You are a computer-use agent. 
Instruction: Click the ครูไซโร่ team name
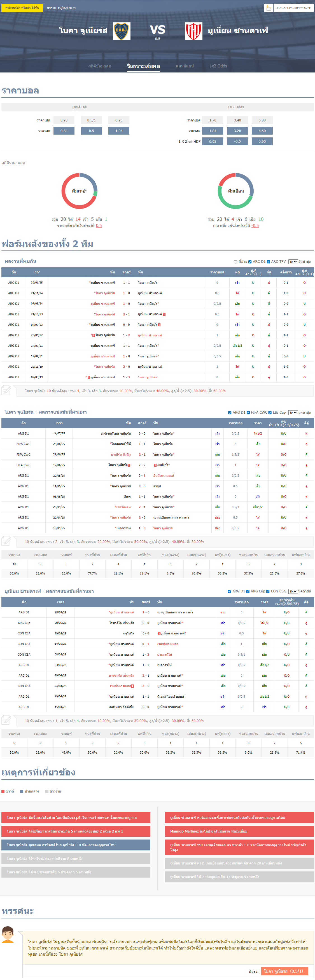(x=129, y=634)
